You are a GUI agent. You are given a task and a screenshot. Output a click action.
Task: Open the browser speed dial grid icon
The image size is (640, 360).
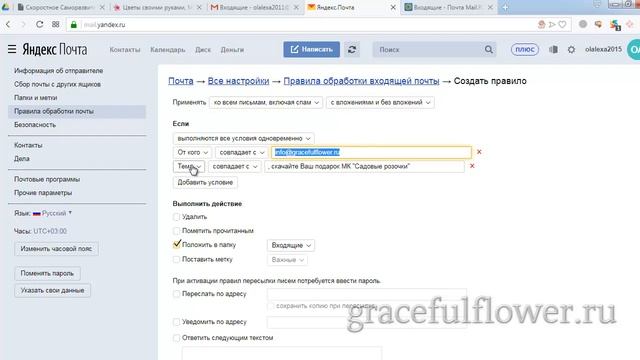pos(56,24)
